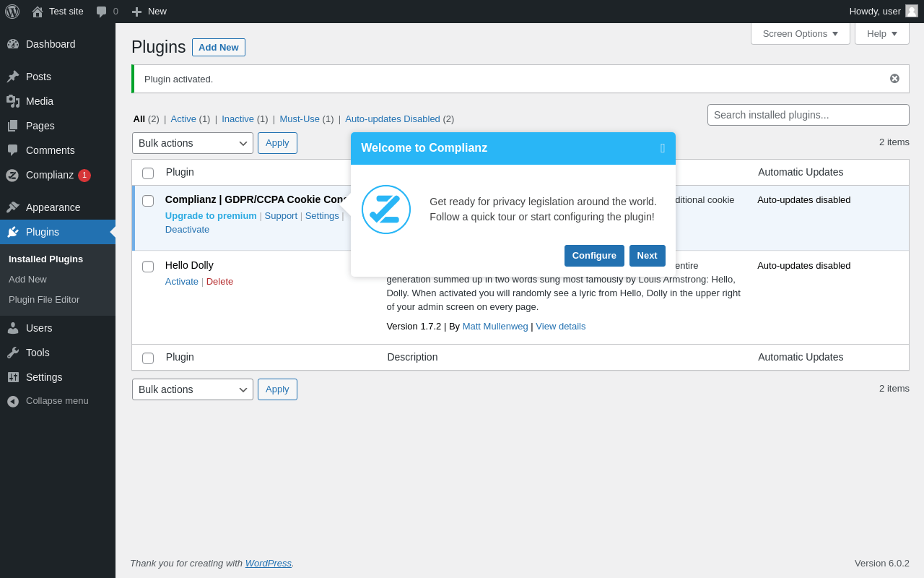This screenshot has width=924, height=578.
Task: Deactivate the Complianz plugin
Action: coord(187,229)
